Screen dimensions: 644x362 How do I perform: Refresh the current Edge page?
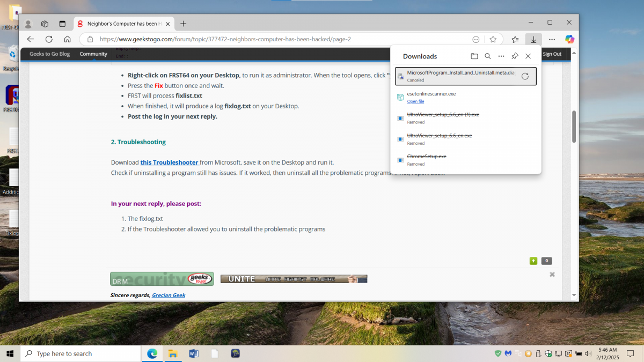[49, 39]
